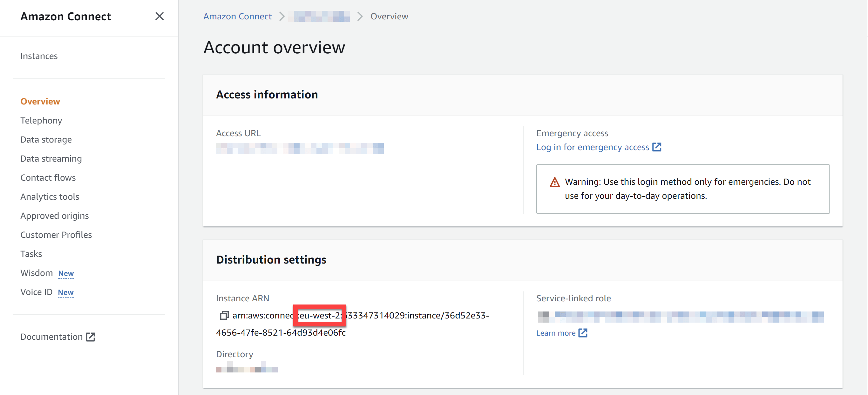Click the emergency login warning message text
This screenshot has height=395, width=868.
[688, 189]
